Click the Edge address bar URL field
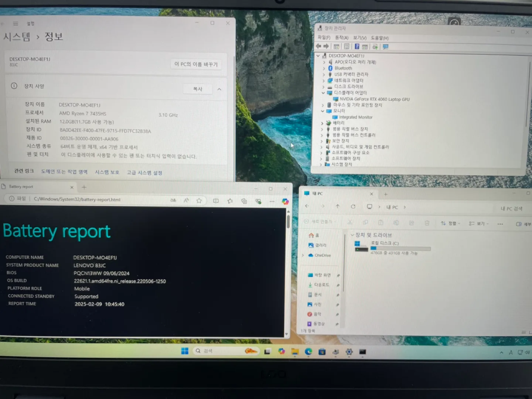This screenshot has height=399, width=532. tap(99, 199)
